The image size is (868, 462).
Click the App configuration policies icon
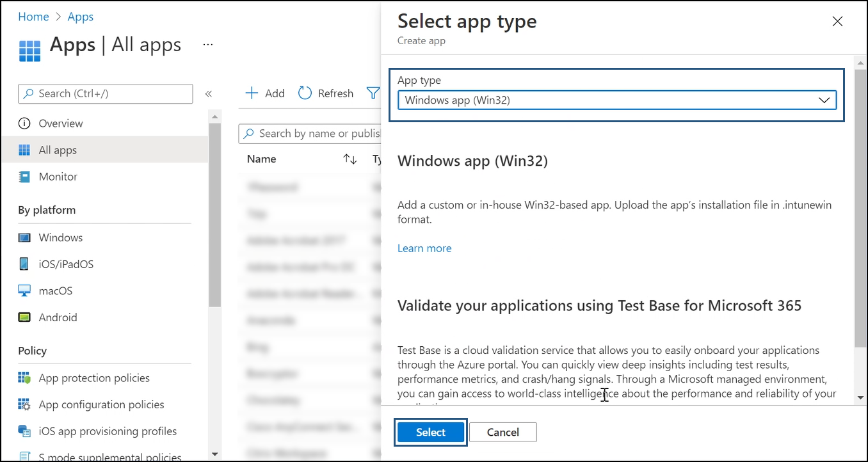(24, 404)
